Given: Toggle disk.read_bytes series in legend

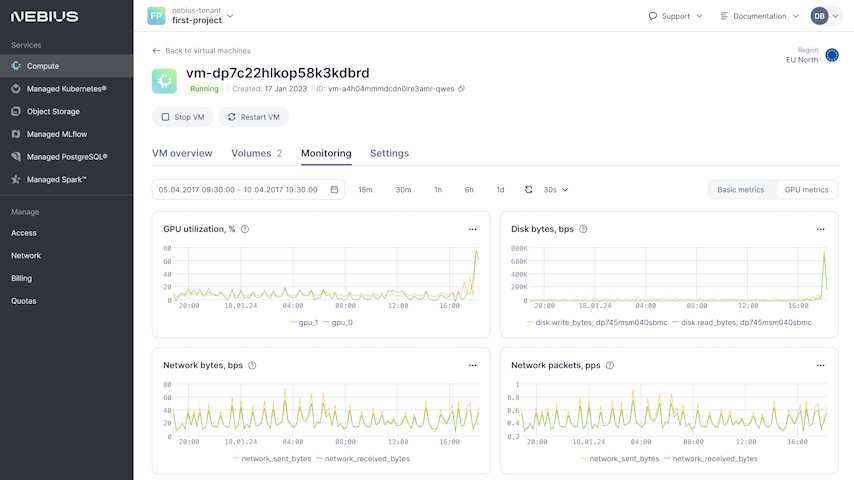Looking at the screenshot, I should pos(742,323).
